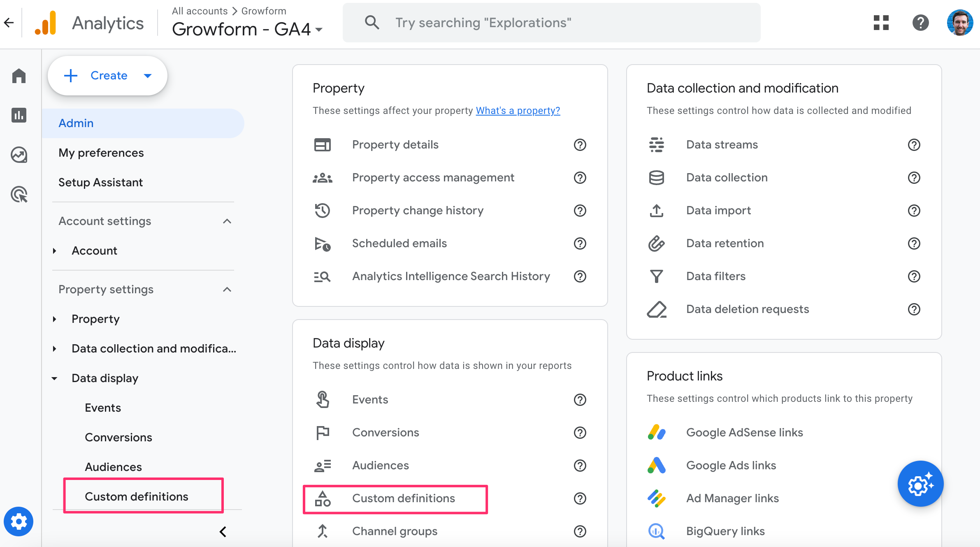Open the Google apps grid icon

tap(881, 23)
